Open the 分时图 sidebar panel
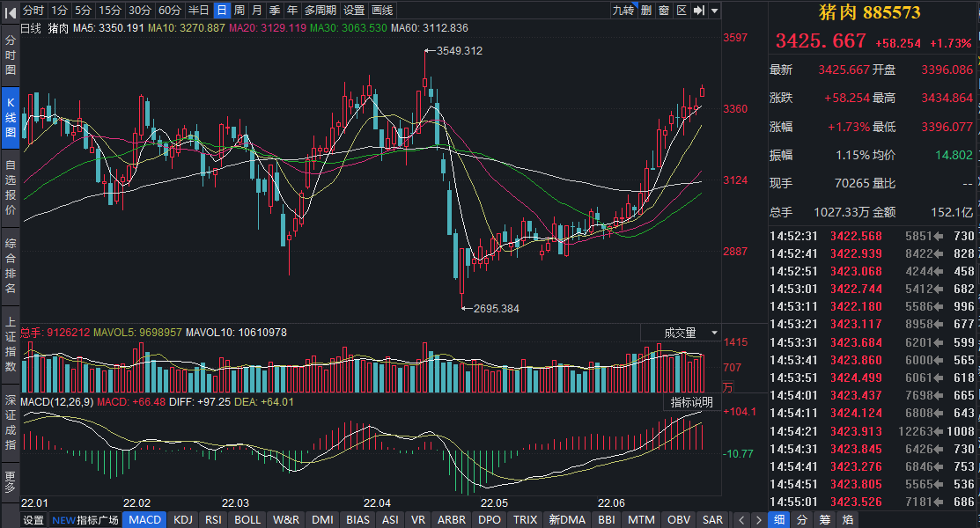 pyautogui.click(x=11, y=55)
